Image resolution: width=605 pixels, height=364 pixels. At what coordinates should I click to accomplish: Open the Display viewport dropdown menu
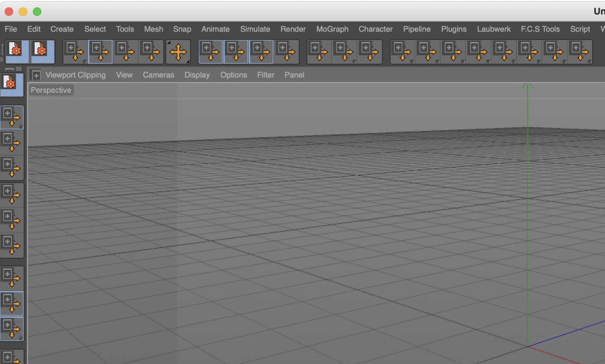point(197,75)
